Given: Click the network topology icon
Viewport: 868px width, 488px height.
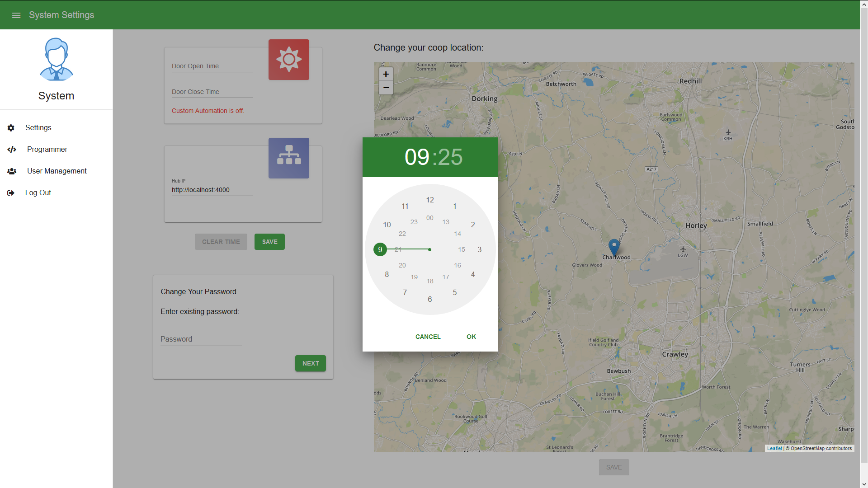Looking at the screenshot, I should [x=288, y=157].
